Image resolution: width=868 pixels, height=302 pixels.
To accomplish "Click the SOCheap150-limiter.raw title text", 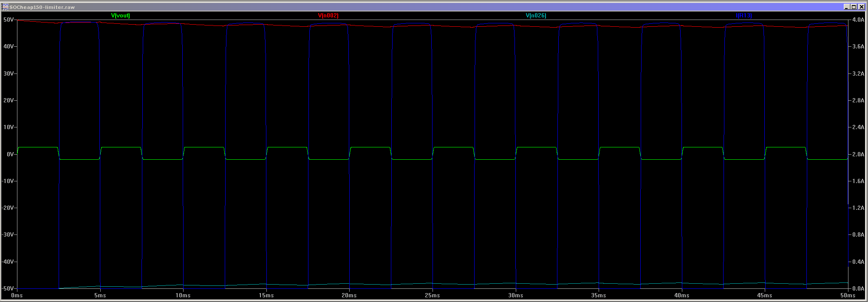I will [42, 7].
